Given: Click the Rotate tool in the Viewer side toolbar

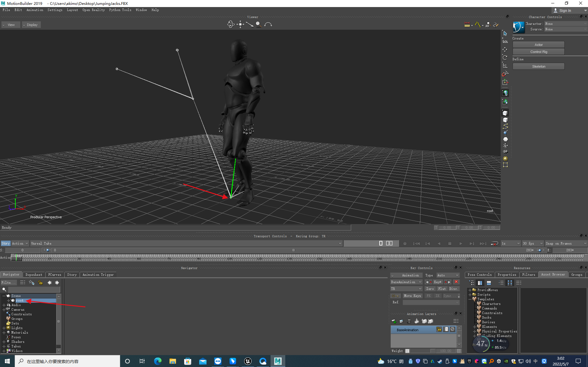Looking at the screenshot, I should (505, 58).
